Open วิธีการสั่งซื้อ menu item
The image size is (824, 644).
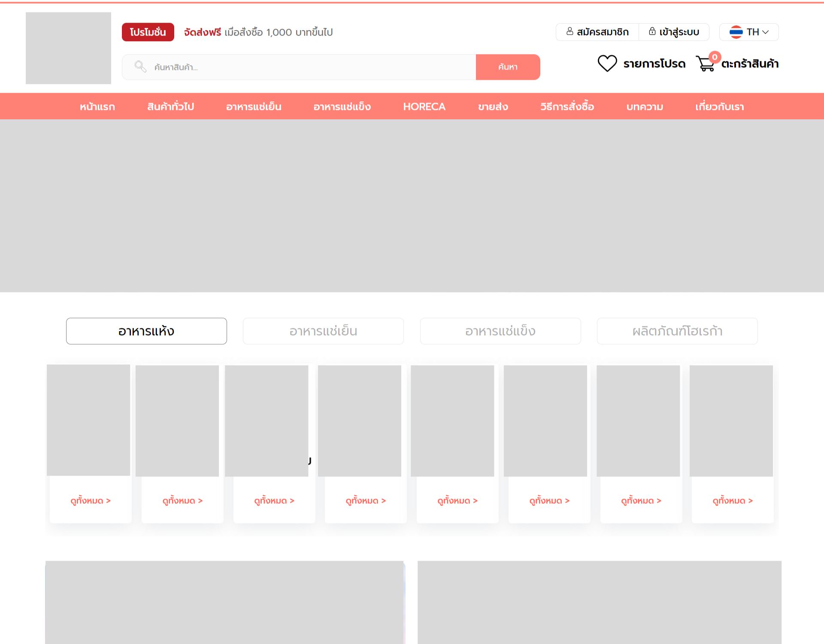click(567, 106)
